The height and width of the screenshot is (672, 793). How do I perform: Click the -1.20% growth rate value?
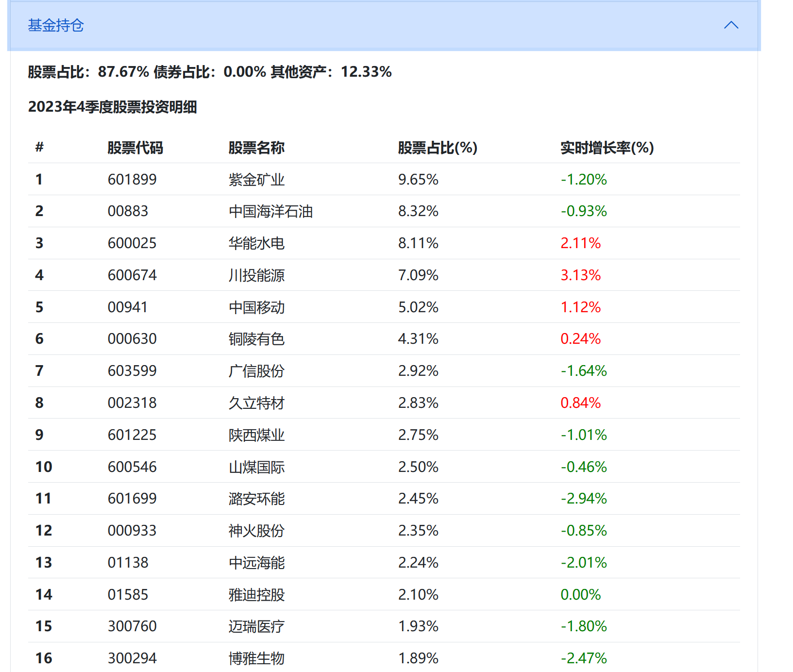click(584, 180)
